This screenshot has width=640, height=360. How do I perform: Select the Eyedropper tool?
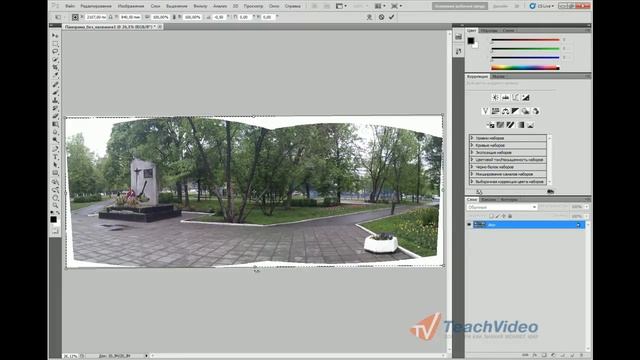pyautogui.click(x=55, y=76)
